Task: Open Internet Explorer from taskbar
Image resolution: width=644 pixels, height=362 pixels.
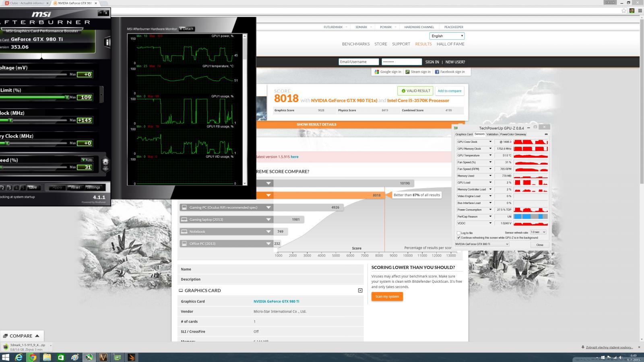Action: 19,357
